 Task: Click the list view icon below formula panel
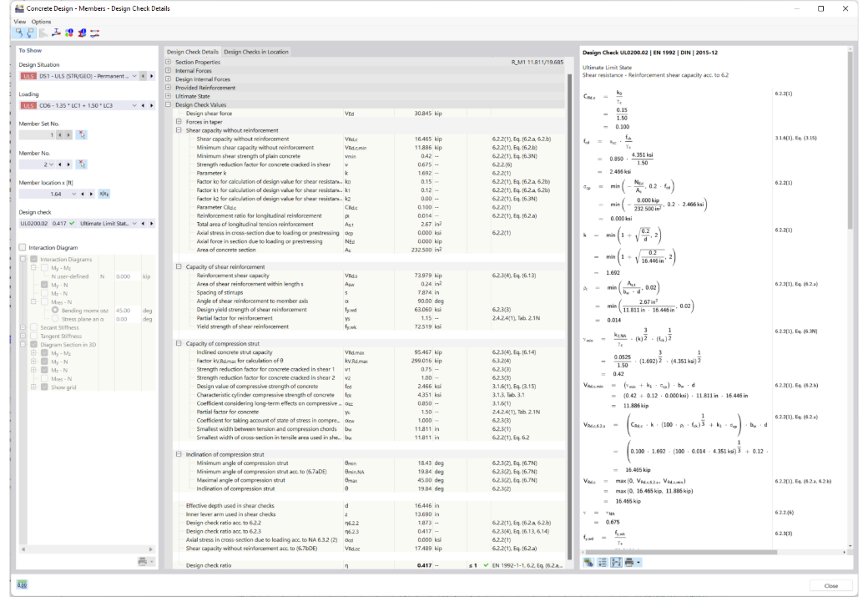(603, 563)
